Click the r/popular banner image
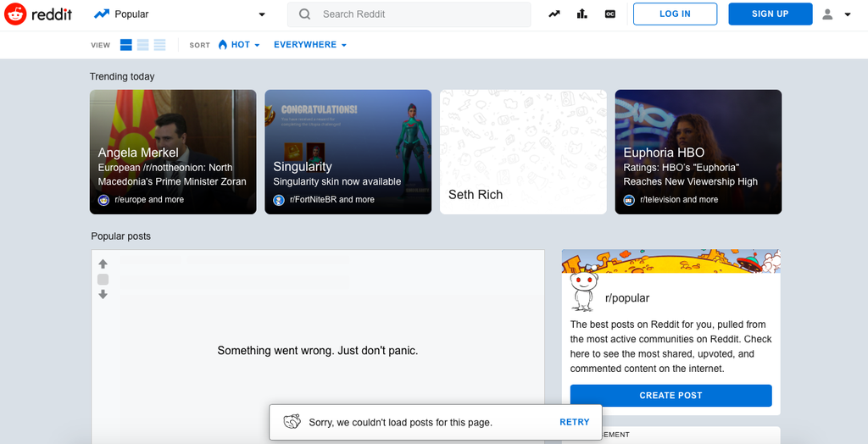This screenshot has width=868, height=444. click(x=671, y=261)
